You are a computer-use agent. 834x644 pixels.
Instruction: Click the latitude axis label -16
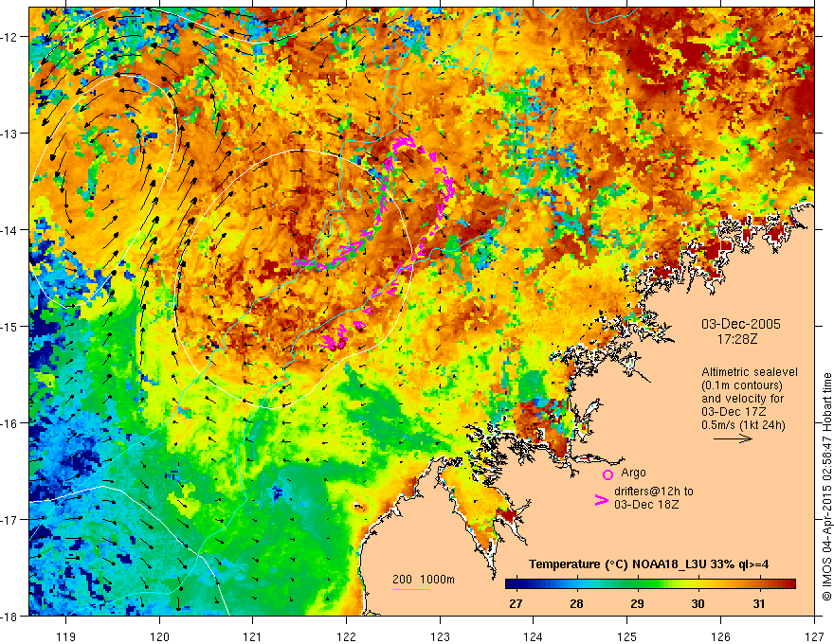10,423
